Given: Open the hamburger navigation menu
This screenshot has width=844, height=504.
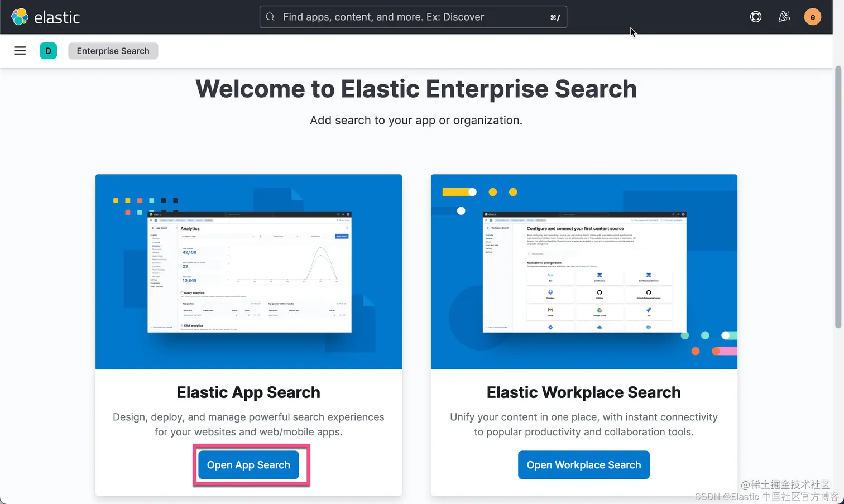Looking at the screenshot, I should coord(20,51).
